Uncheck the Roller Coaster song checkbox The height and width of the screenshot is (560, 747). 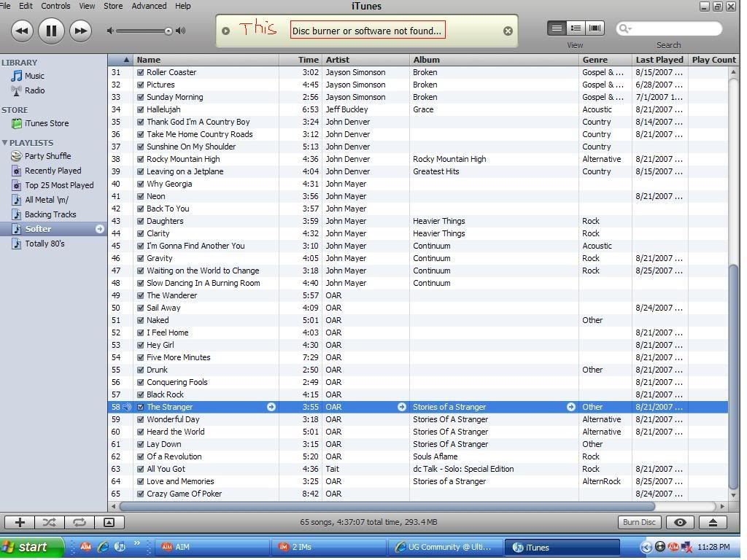click(x=141, y=72)
